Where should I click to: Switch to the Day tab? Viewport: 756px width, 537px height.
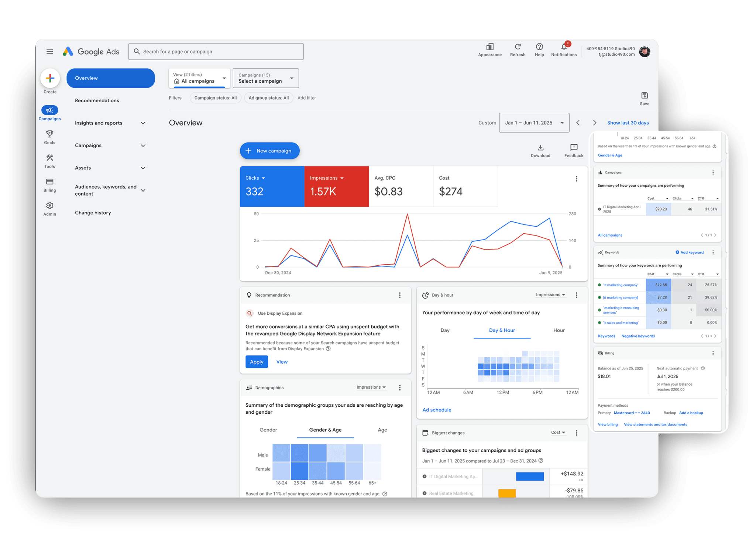click(x=445, y=330)
